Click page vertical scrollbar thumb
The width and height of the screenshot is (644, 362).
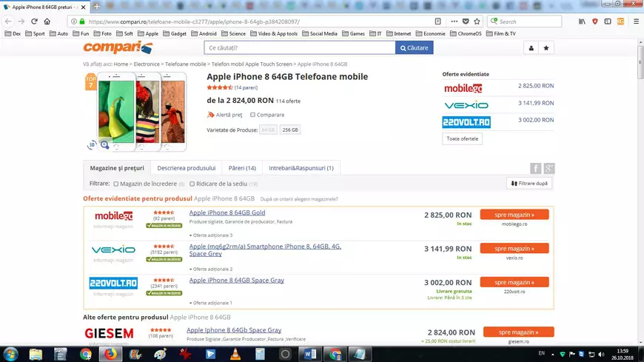(x=640, y=61)
